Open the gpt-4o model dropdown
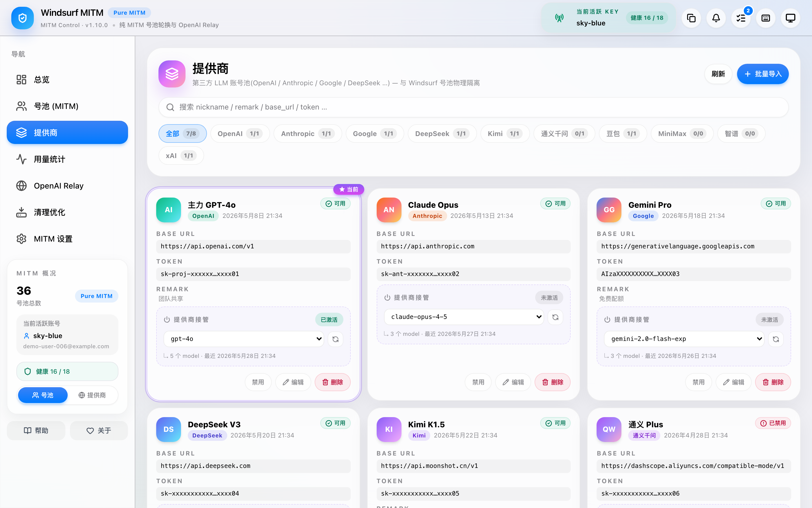 tap(244, 339)
